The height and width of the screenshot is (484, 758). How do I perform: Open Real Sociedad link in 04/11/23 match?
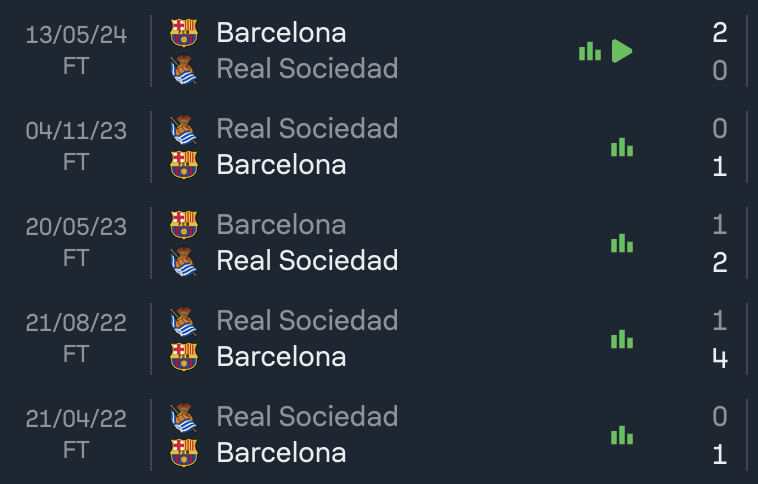click(x=307, y=129)
